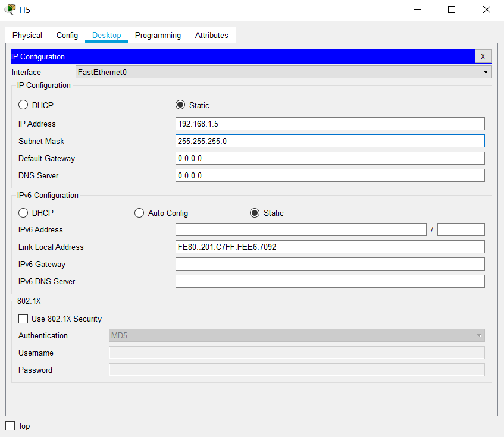Open the Config tab
Screen dimensions: 504x437
click(67, 35)
